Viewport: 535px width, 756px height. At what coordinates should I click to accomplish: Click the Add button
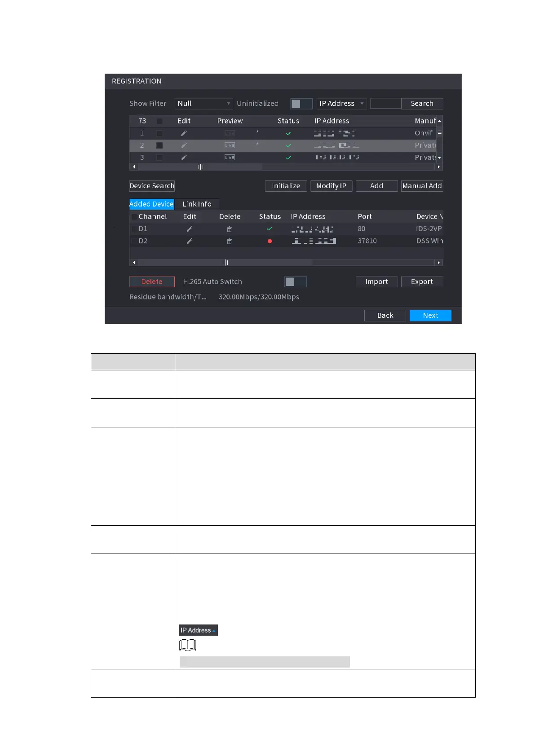pyautogui.click(x=376, y=186)
